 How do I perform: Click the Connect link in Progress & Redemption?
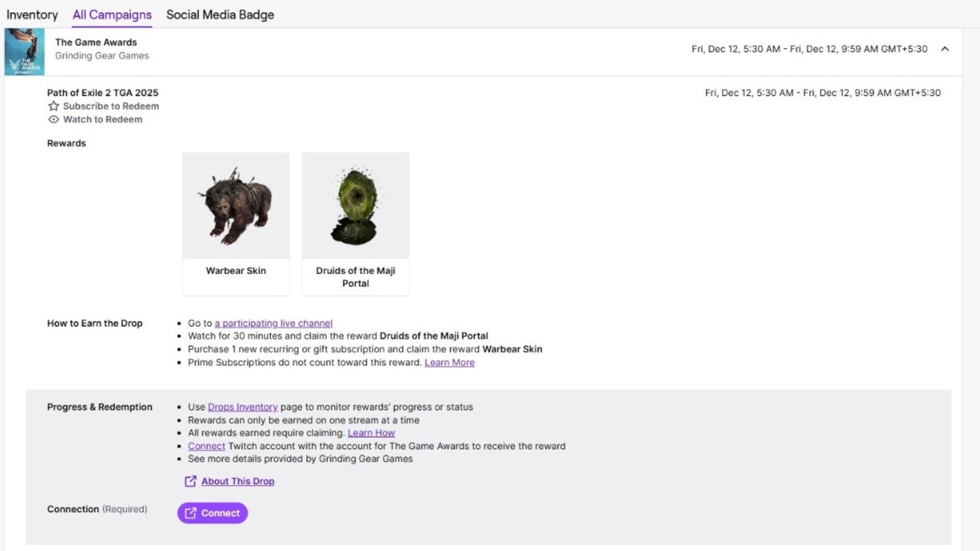206,446
